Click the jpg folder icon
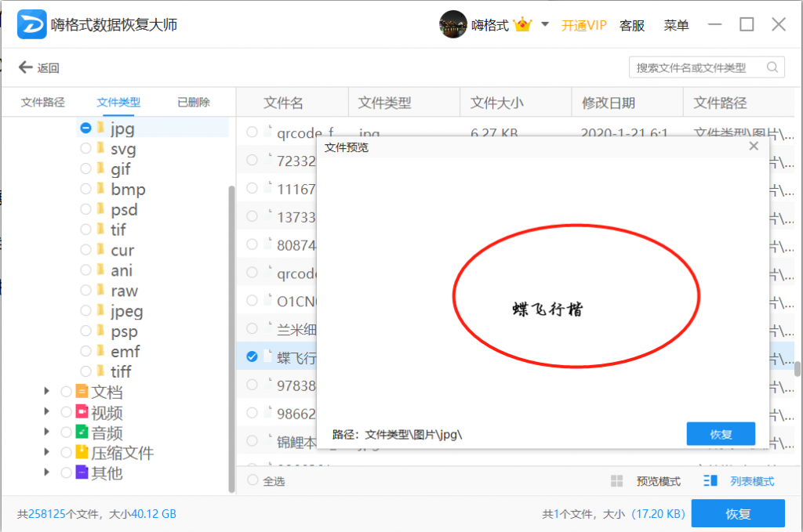Image resolution: width=803 pixels, height=532 pixels. coord(101,128)
